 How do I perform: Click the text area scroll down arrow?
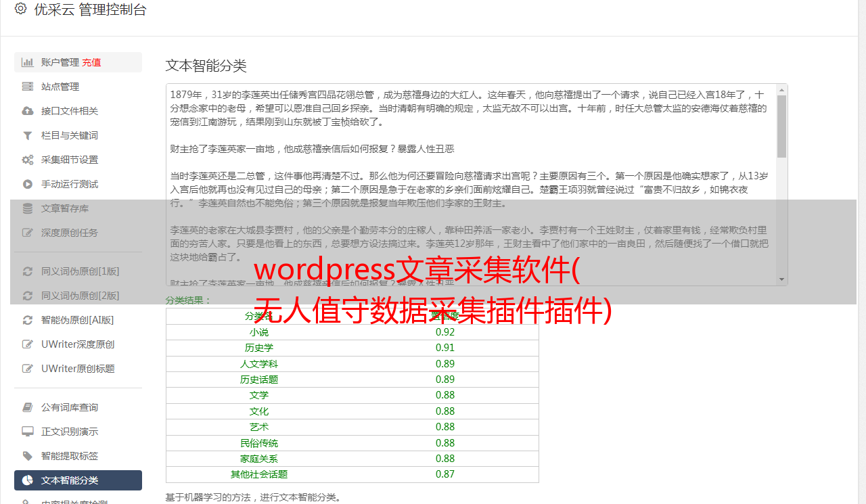[x=781, y=279]
